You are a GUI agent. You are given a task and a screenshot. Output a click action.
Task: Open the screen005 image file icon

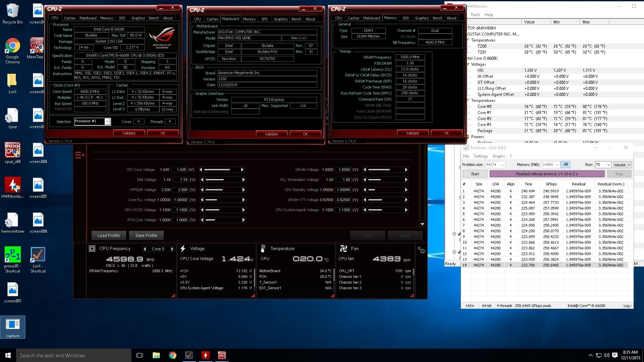pos(38,188)
